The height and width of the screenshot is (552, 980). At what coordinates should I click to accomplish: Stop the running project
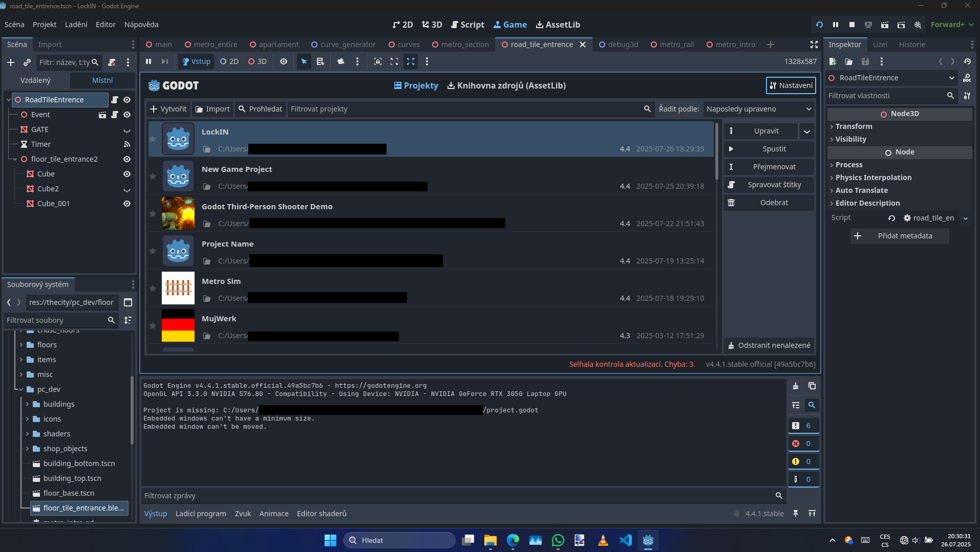coord(852,25)
